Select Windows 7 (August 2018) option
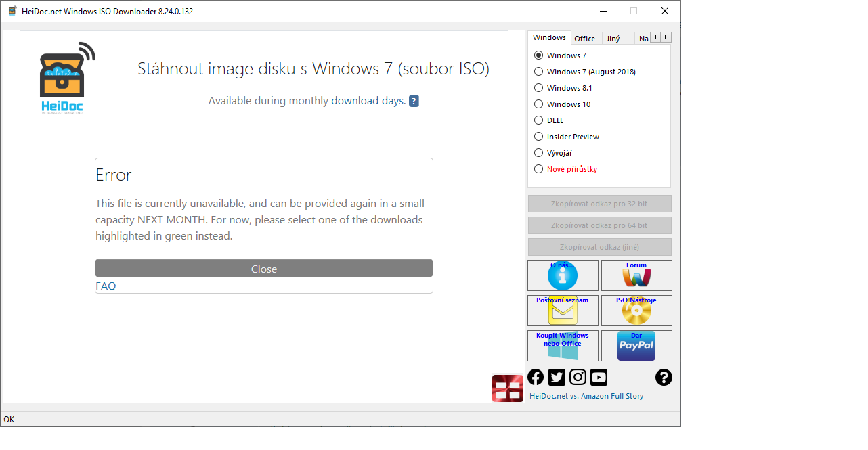The height and width of the screenshot is (450, 868). click(585, 72)
